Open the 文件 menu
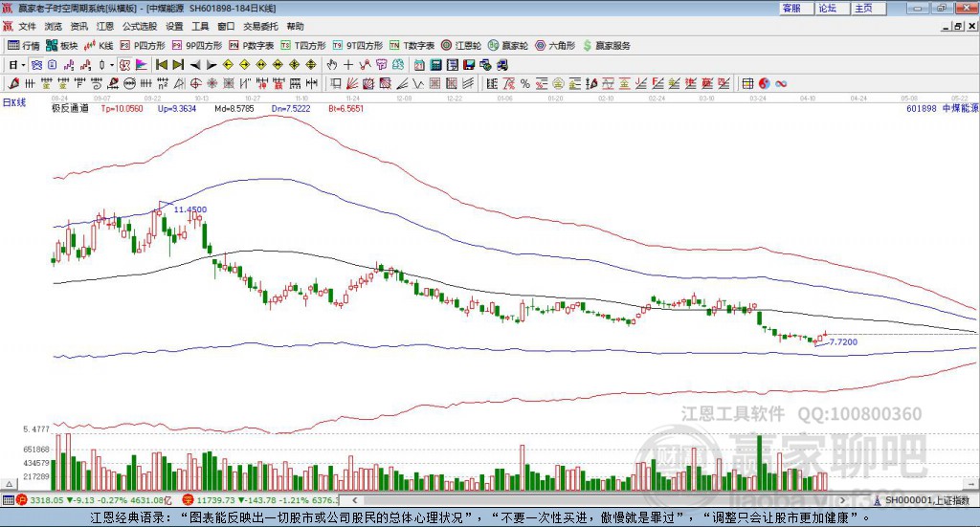 pos(27,26)
